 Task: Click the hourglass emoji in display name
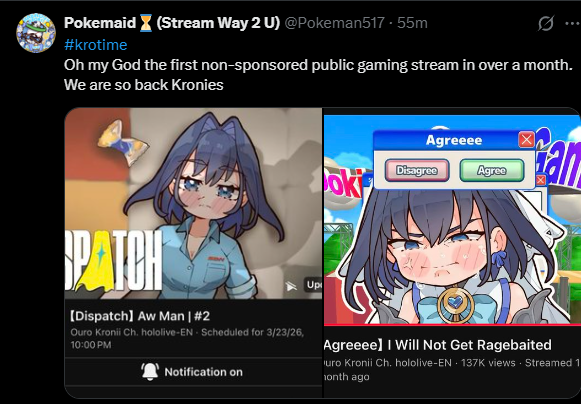tap(146, 23)
